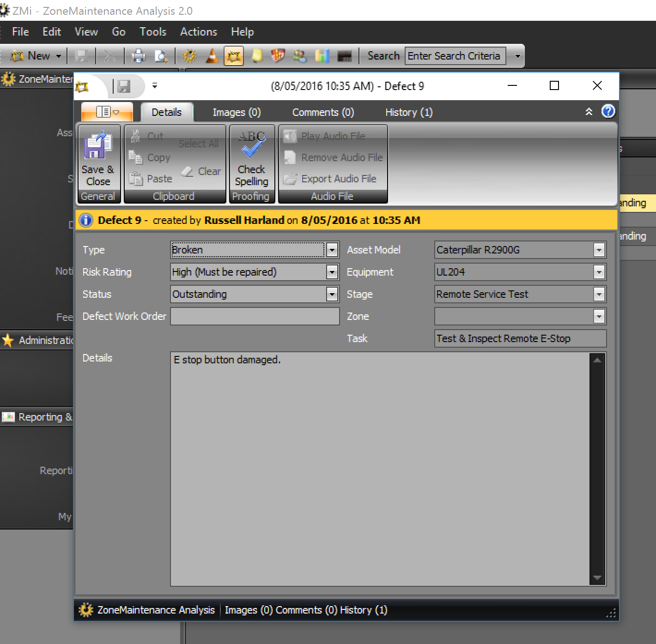
Task: Open the orange application menu button
Action: (107, 112)
